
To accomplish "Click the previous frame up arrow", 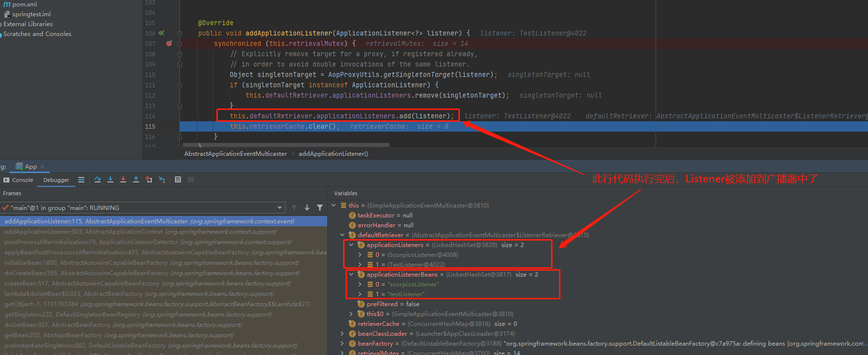I will click(x=294, y=208).
